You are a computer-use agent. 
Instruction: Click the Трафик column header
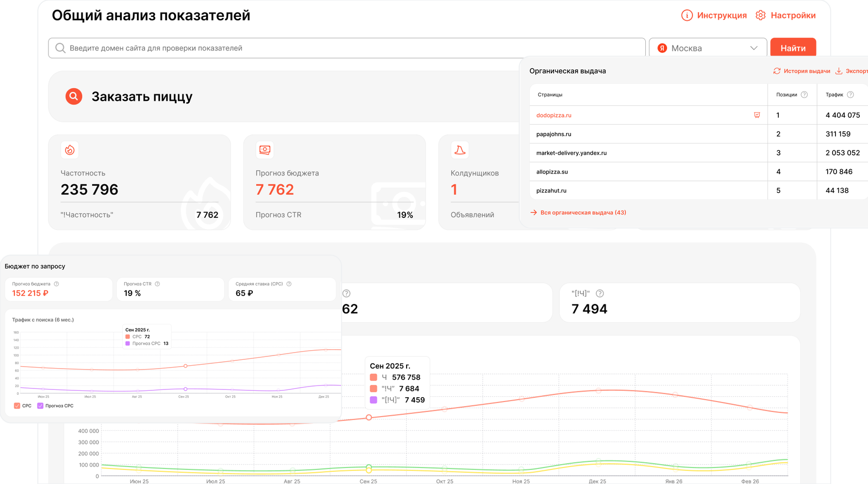click(x=835, y=95)
